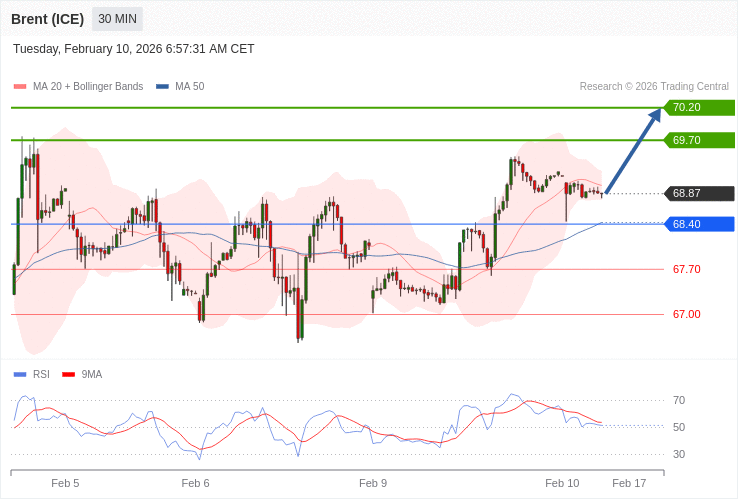Click the blue 68.40 pivot price tag
The height and width of the screenshot is (500, 738).
pos(698,224)
